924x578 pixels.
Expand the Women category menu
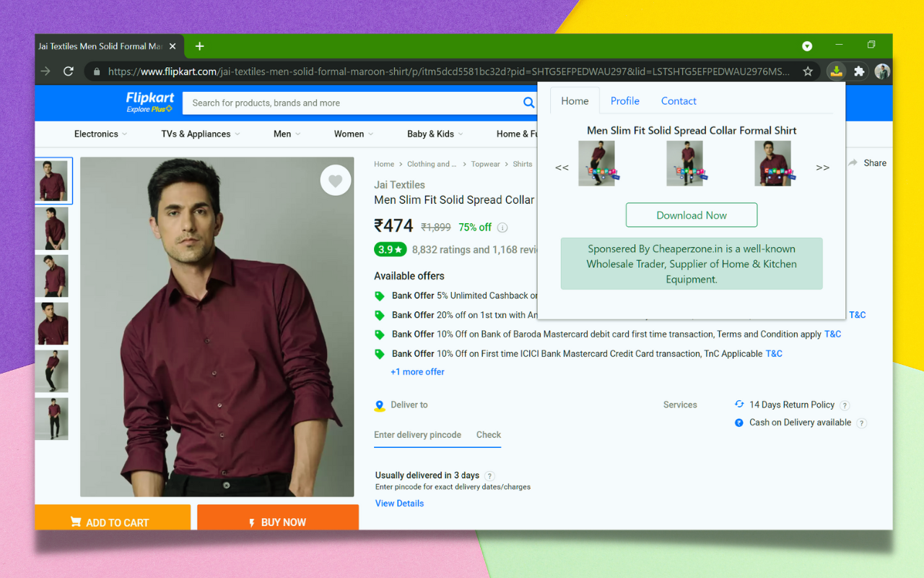354,134
